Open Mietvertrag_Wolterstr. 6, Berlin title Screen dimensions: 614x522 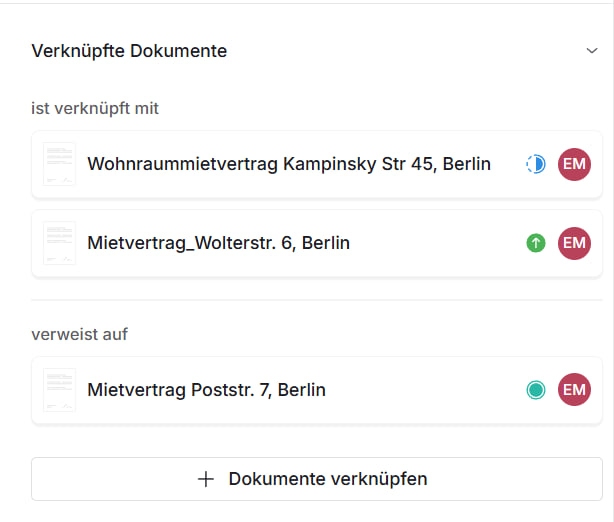coord(218,243)
